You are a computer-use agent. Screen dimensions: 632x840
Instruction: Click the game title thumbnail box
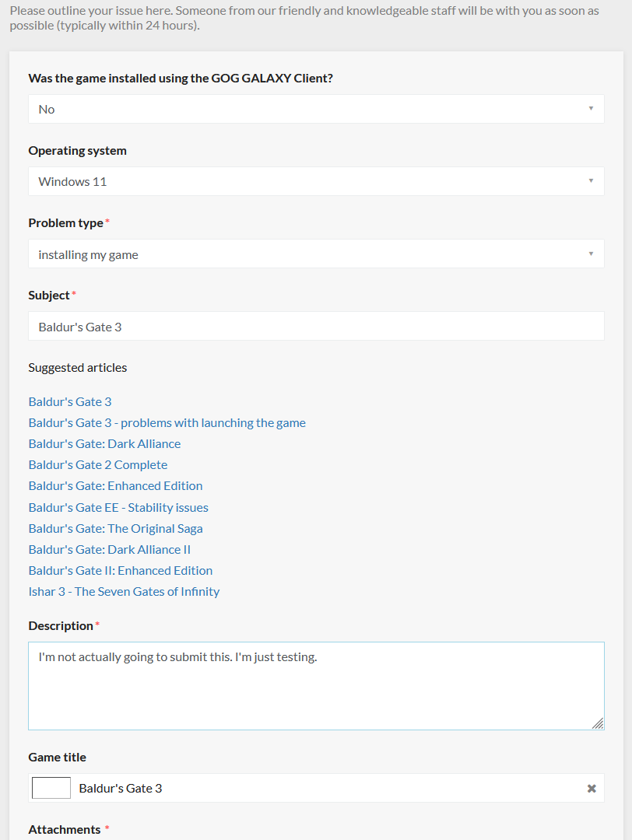pos(51,788)
